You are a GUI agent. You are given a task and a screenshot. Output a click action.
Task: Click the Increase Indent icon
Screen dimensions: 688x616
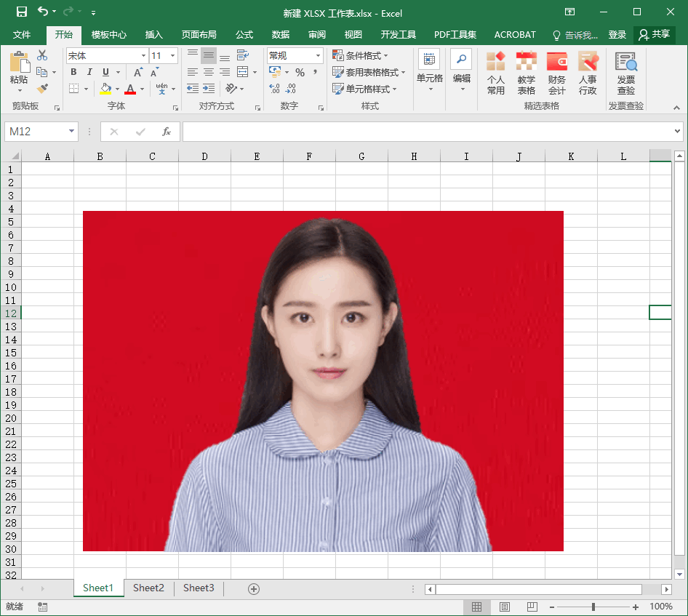click(x=209, y=89)
